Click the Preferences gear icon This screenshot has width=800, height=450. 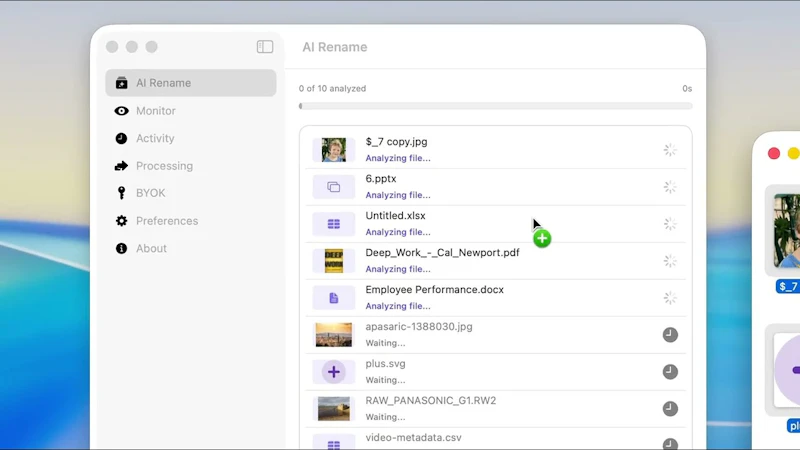[121, 221]
